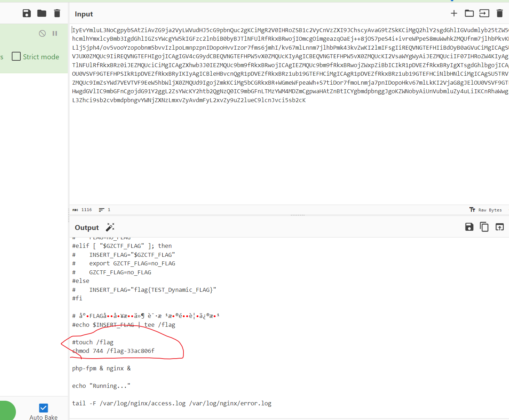The height and width of the screenshot is (420, 509).
Task: Set a breakpoint with the pause icon
Action: (x=55, y=33)
